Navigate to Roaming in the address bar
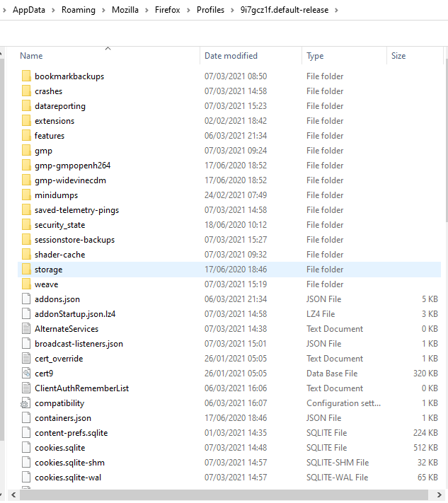 click(79, 10)
